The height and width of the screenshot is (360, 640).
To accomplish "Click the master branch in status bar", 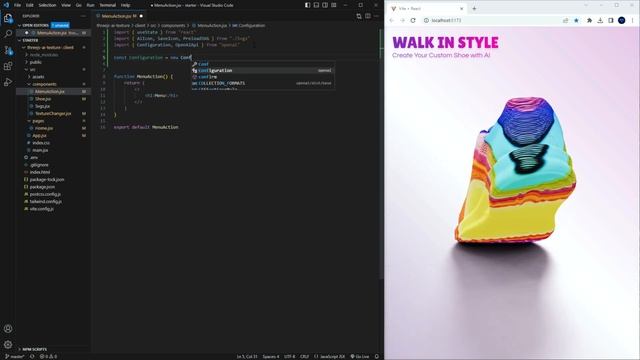I will tap(15, 356).
